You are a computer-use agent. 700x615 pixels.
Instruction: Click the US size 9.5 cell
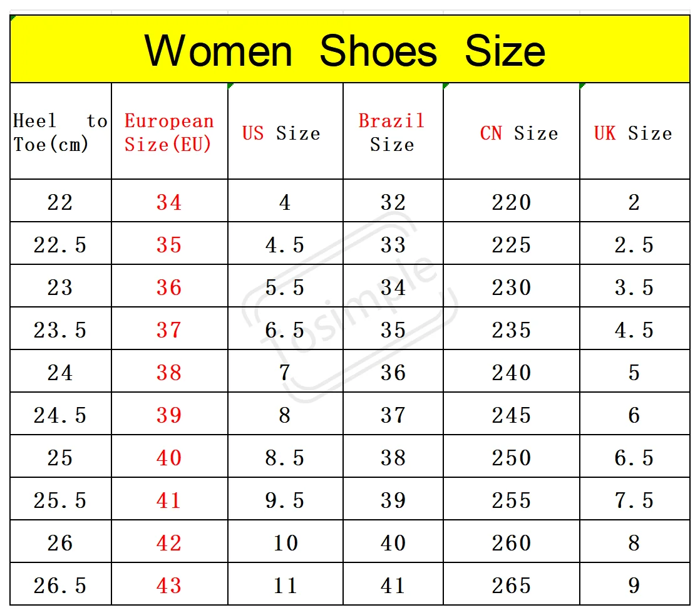(x=285, y=500)
